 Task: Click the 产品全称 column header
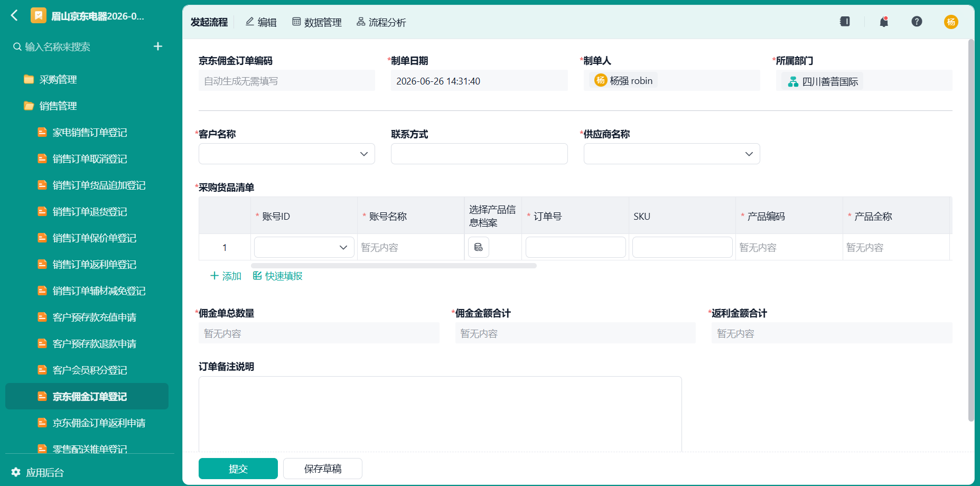point(895,216)
